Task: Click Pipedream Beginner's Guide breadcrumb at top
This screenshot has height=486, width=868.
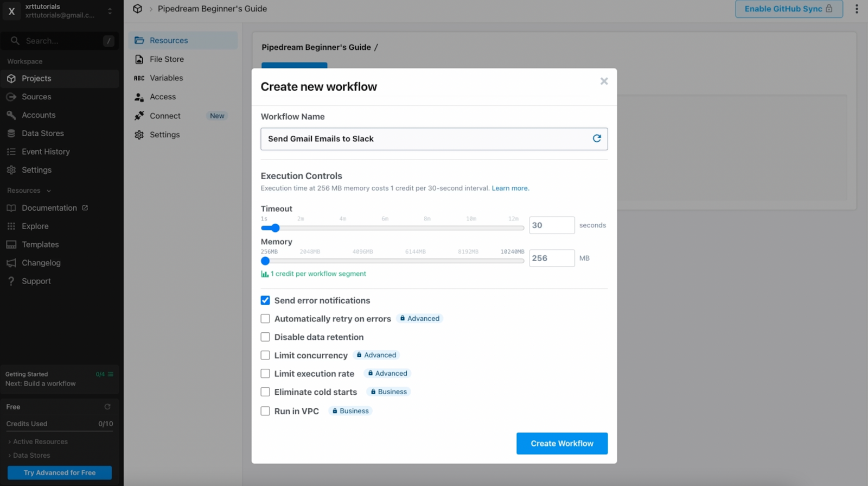Action: 212,9
